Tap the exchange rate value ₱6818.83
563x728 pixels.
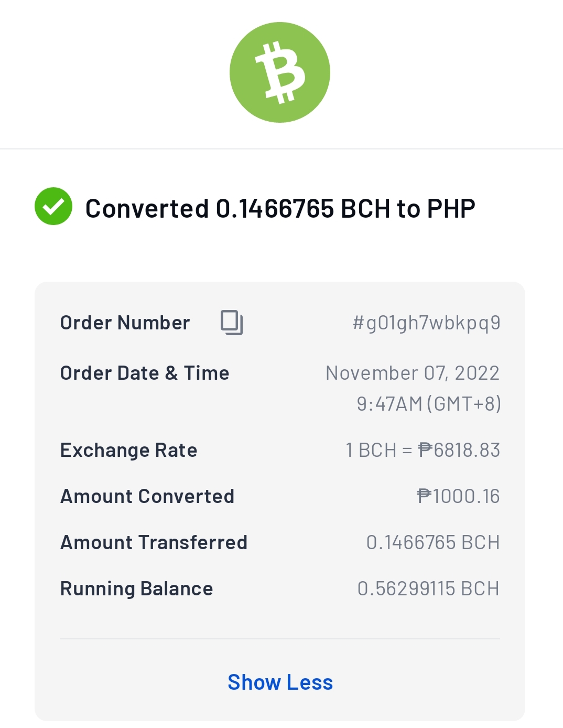(x=459, y=450)
